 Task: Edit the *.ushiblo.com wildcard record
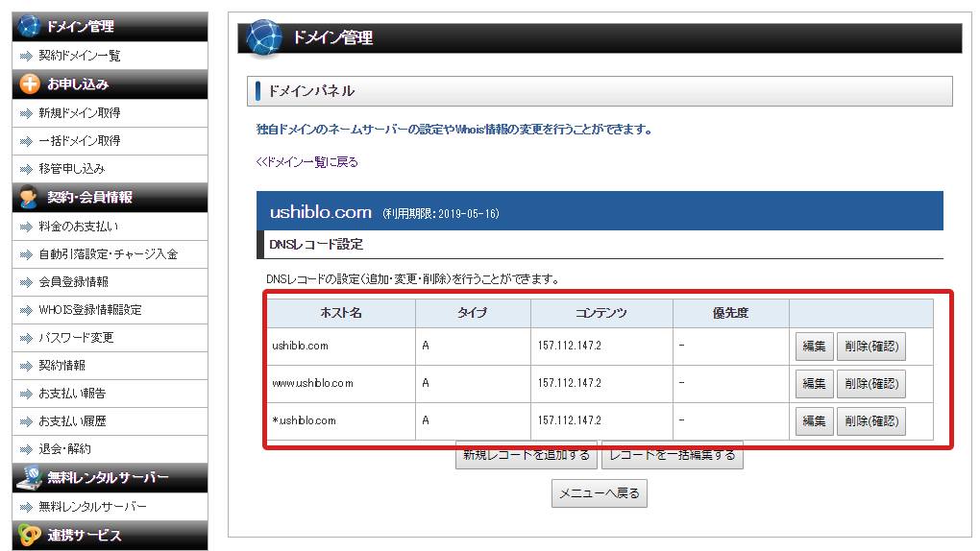[x=814, y=421]
